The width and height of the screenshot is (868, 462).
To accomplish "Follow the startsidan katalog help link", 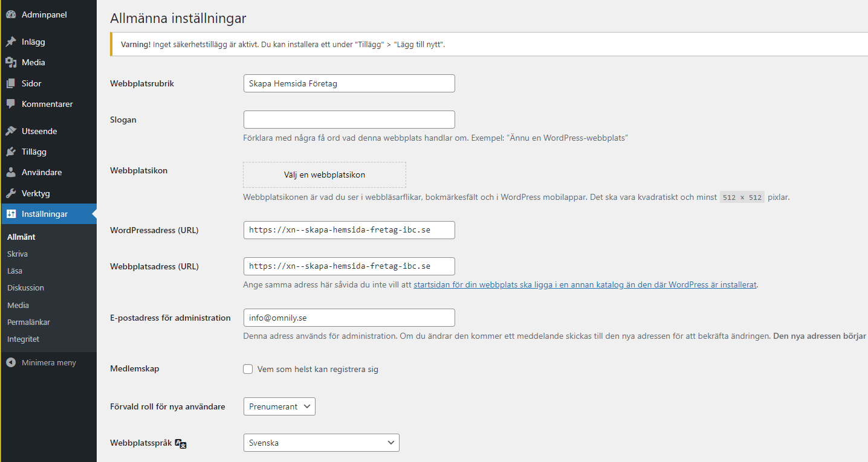I will click(585, 284).
